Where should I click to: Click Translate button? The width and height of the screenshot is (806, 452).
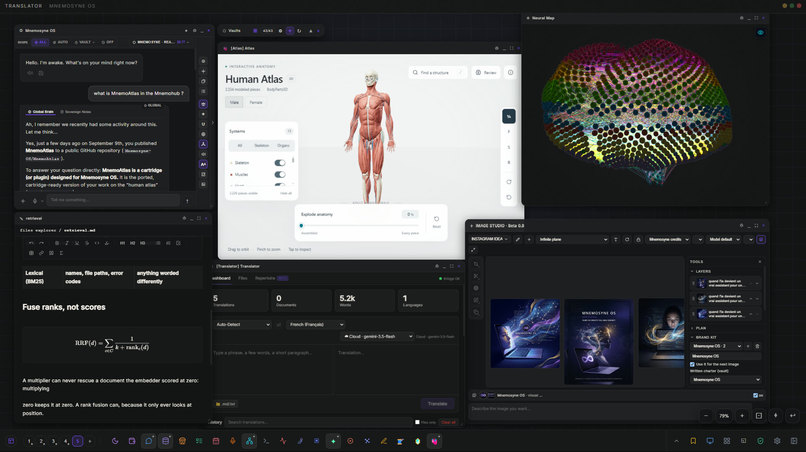(437, 404)
